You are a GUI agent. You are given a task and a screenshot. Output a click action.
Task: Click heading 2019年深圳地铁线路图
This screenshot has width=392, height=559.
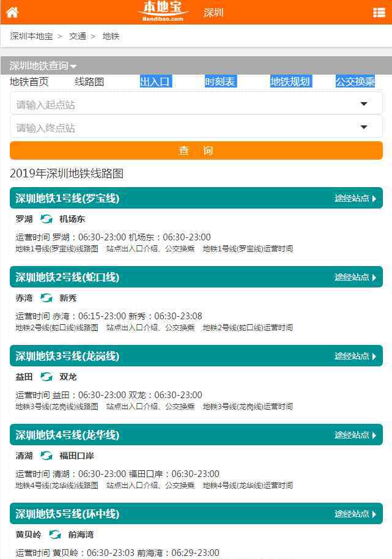(67, 174)
